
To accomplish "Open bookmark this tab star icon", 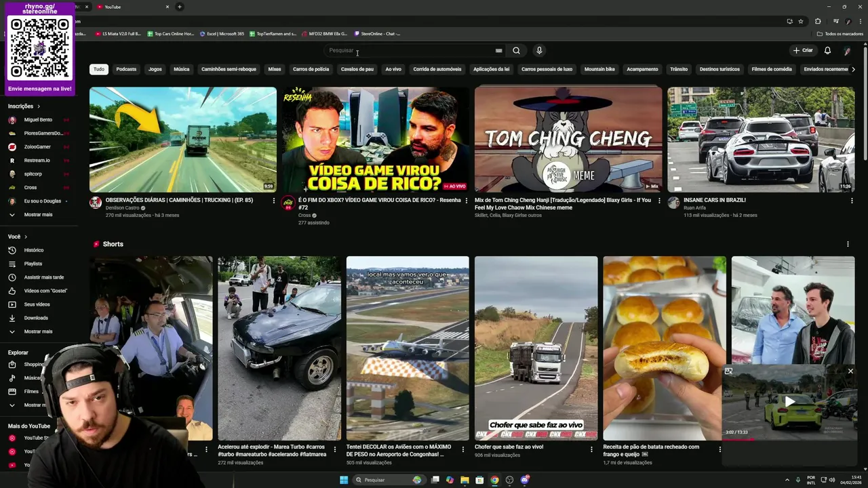I will coord(801,21).
